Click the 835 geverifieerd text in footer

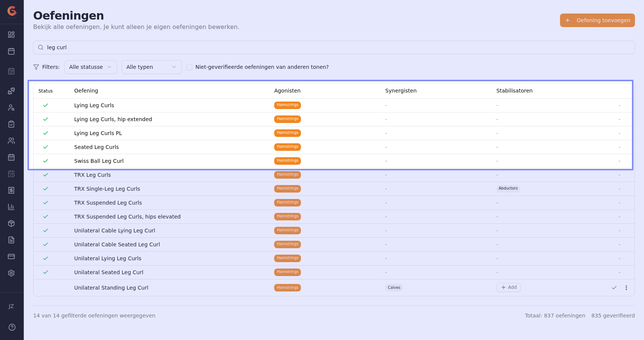[x=613, y=316]
